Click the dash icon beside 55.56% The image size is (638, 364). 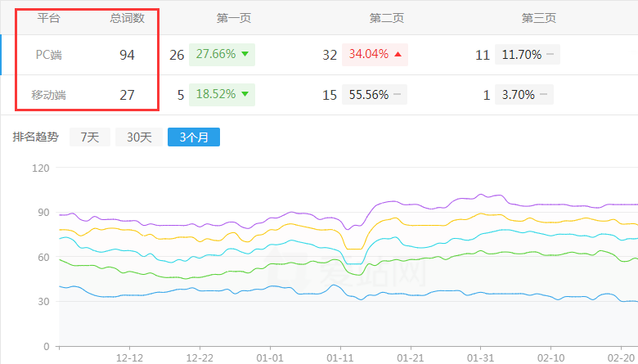pyautogui.click(x=398, y=95)
